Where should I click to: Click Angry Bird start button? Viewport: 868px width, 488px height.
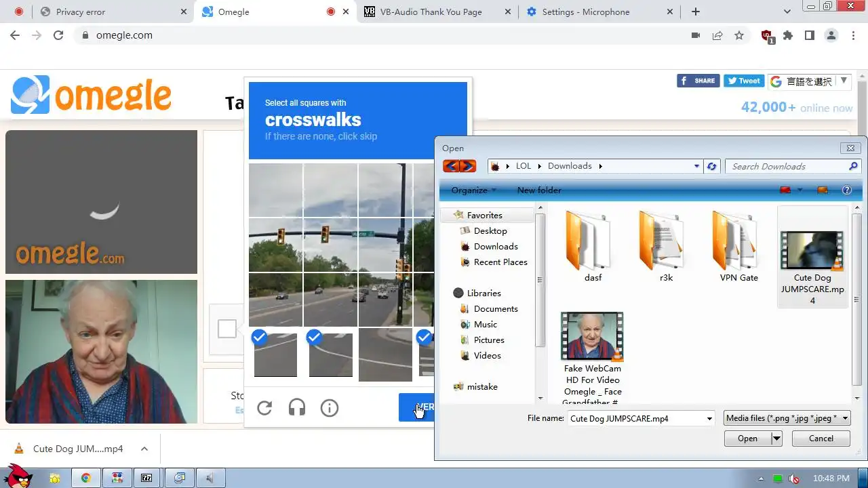[18, 476]
